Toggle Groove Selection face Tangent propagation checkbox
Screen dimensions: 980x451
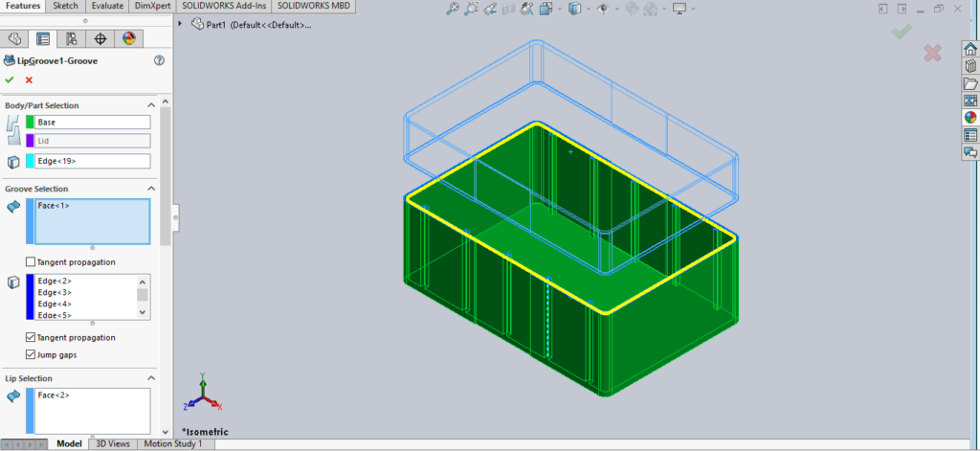(x=30, y=262)
